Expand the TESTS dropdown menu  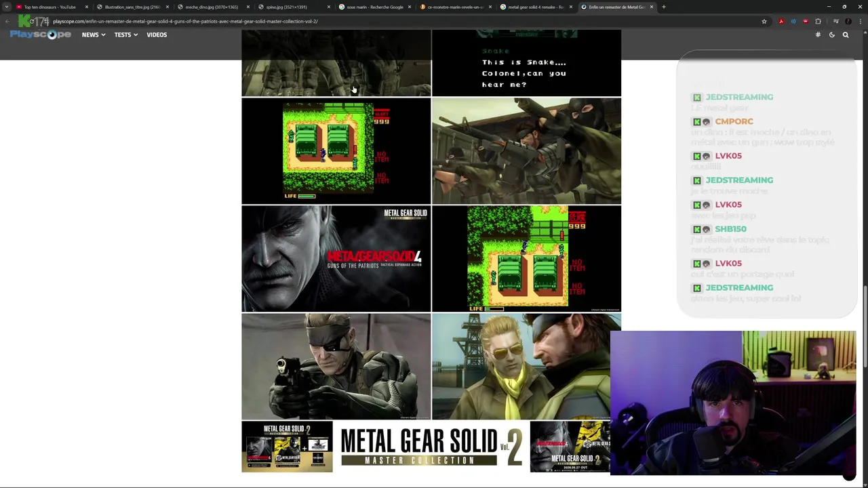point(125,35)
